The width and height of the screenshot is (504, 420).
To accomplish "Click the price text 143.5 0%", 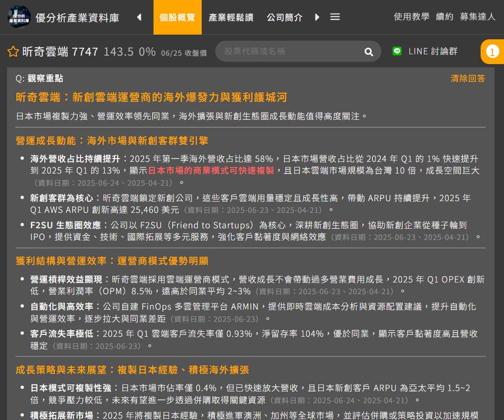I will click(130, 51).
